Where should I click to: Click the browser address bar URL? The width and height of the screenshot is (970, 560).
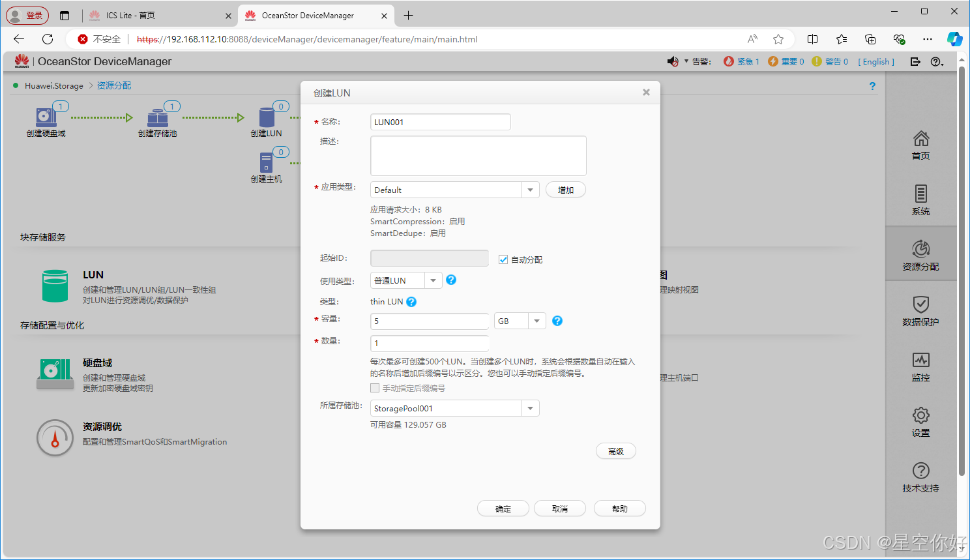tap(307, 39)
